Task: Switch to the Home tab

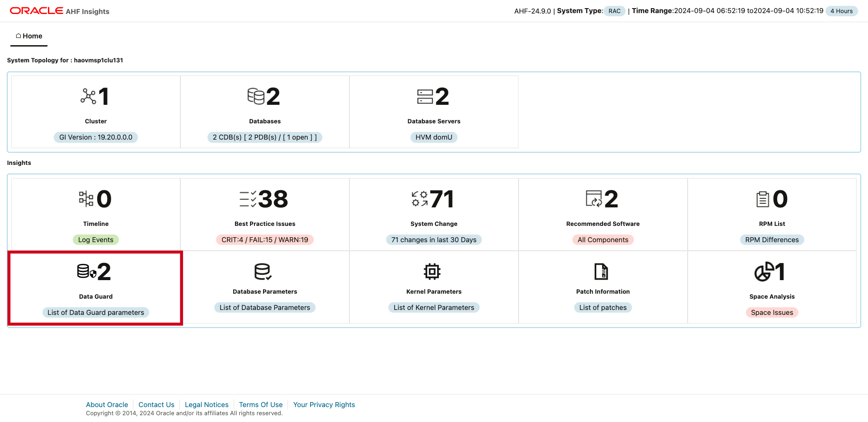Action: (x=28, y=36)
